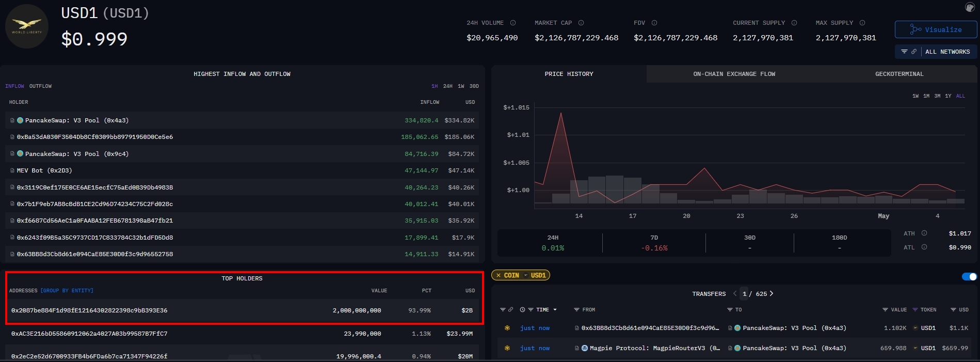
Task: Open info tooltip next to 24H Volume
Action: coord(513,23)
